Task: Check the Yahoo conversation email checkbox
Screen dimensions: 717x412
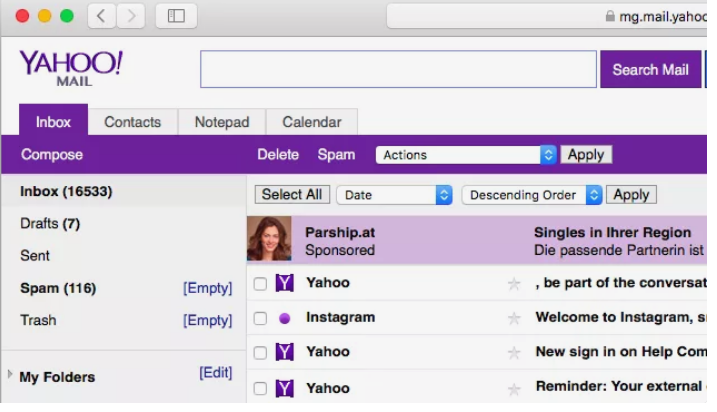Action: pyautogui.click(x=260, y=284)
